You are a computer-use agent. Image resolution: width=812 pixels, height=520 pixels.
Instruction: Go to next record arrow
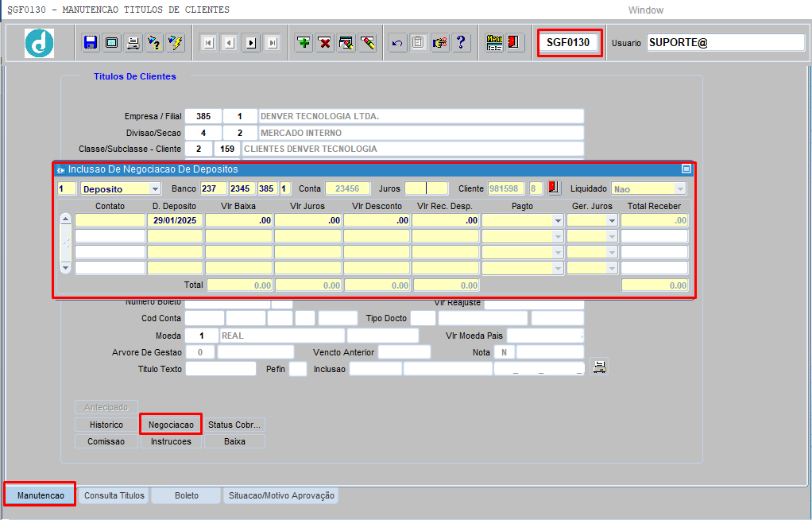(251, 42)
